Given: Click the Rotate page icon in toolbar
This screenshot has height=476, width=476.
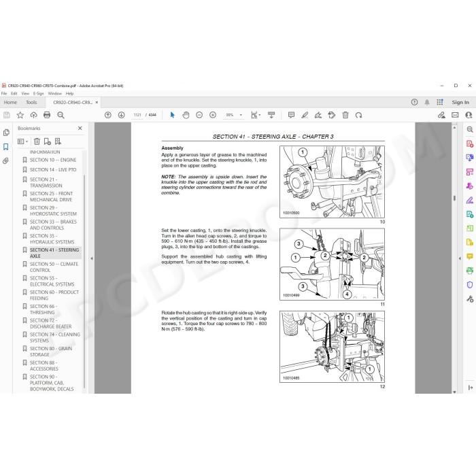Looking at the screenshot, I should (x=358, y=115).
